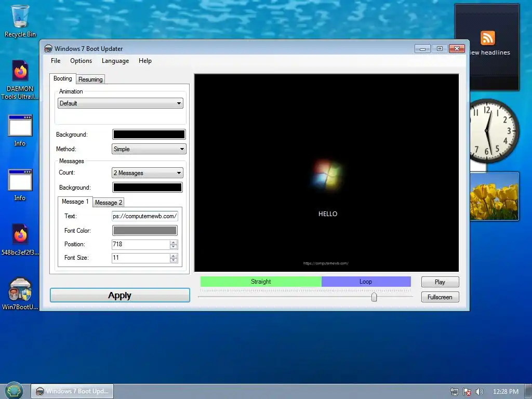
Task: Click the computernewb URL in preview
Action: click(326, 263)
